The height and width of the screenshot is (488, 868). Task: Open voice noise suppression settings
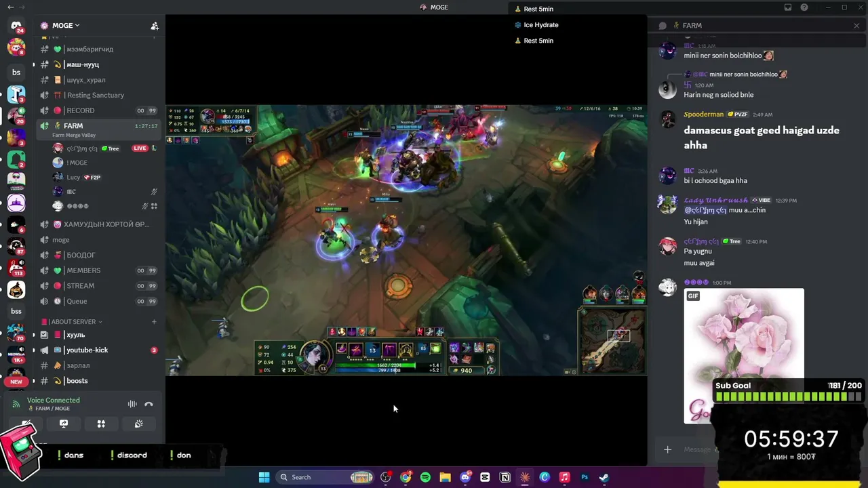click(x=132, y=404)
